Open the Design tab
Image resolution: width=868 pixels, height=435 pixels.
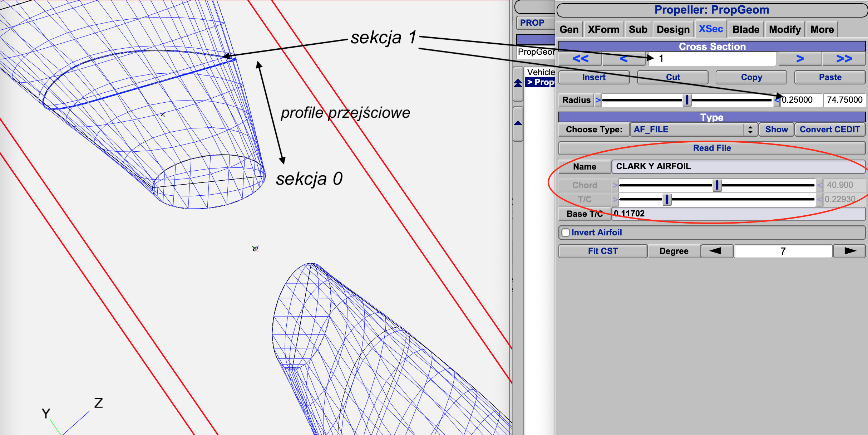(x=673, y=29)
